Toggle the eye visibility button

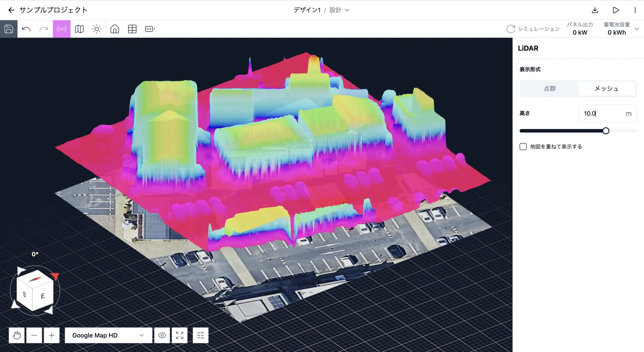[162, 335]
